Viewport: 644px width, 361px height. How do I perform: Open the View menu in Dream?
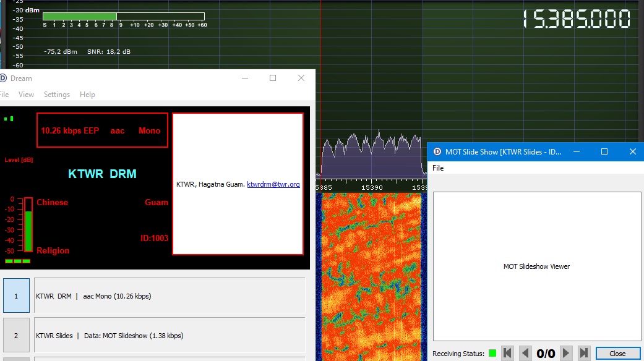coord(26,95)
